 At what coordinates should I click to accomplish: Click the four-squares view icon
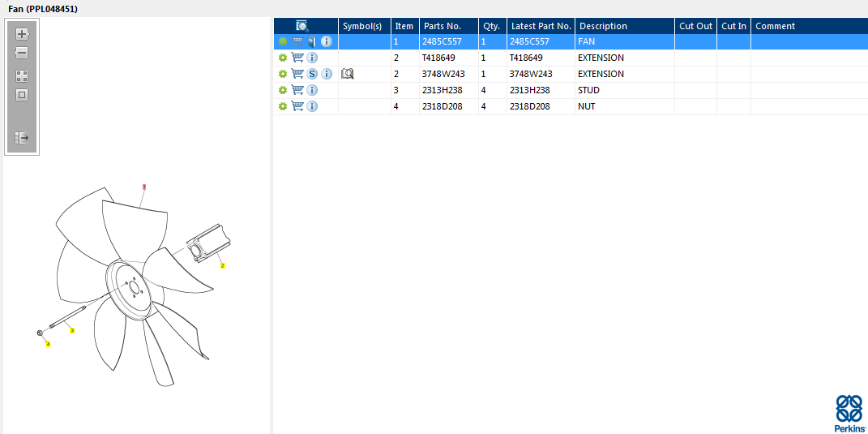[22, 76]
